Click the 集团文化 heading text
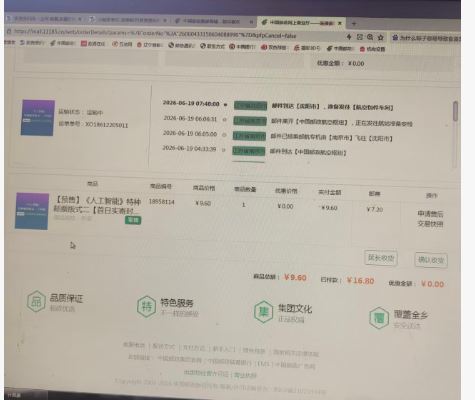The height and width of the screenshot is (400, 475). 295,309
